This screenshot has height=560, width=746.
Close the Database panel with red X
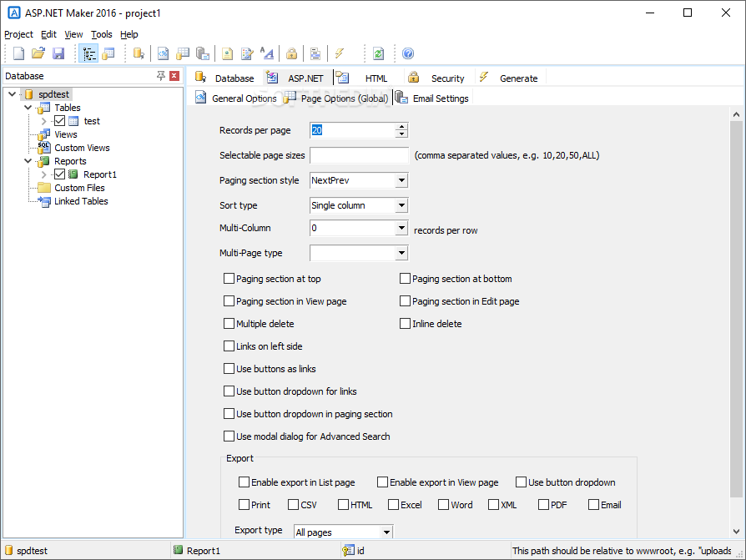coord(174,76)
